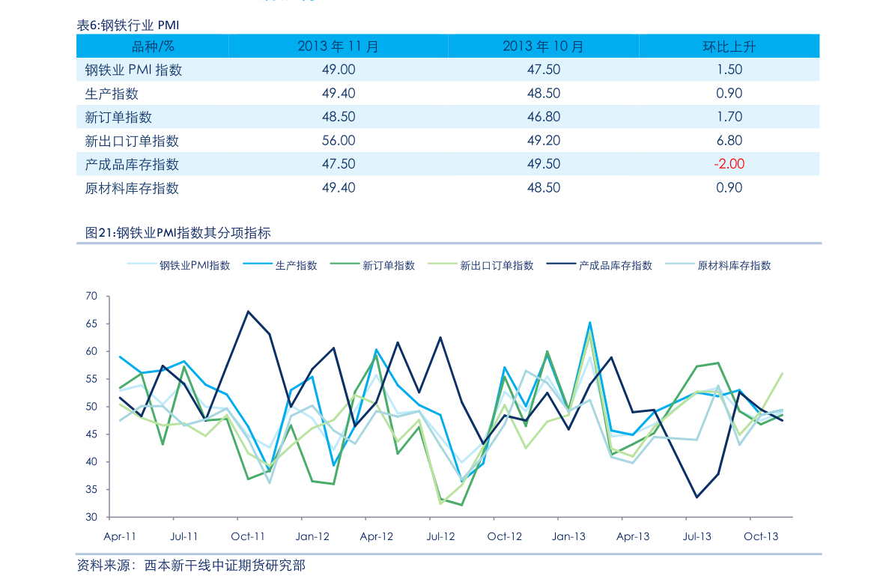
Task: Select the 生产指数 legend label
Action: pyautogui.click(x=296, y=265)
